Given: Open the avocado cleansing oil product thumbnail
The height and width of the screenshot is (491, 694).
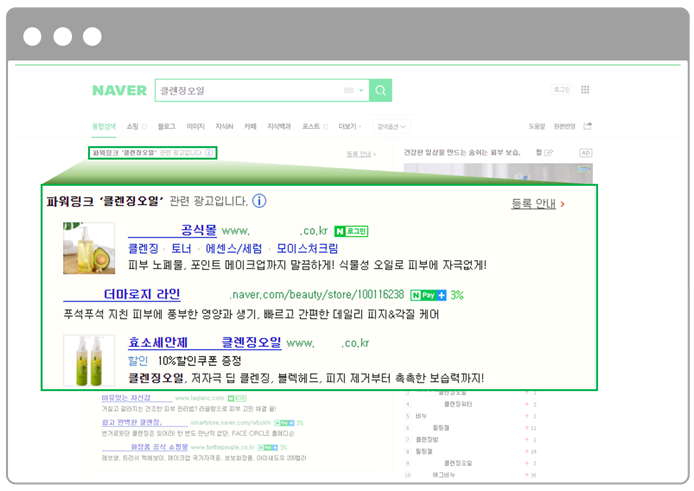Looking at the screenshot, I should pos(89,248).
